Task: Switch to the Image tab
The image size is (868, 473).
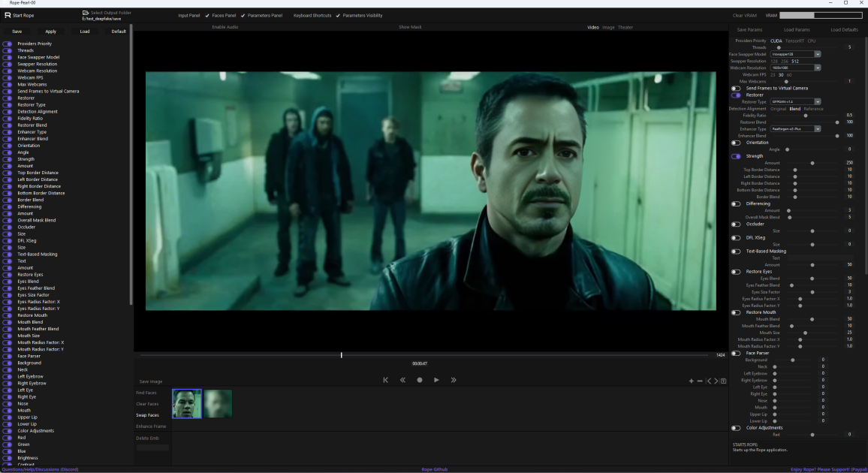Action: pyautogui.click(x=608, y=27)
